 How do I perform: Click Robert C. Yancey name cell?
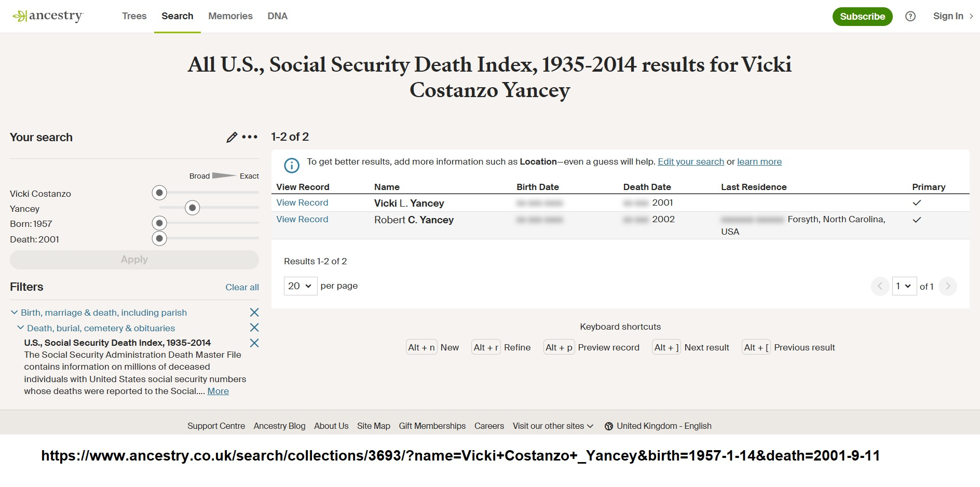[x=414, y=220]
